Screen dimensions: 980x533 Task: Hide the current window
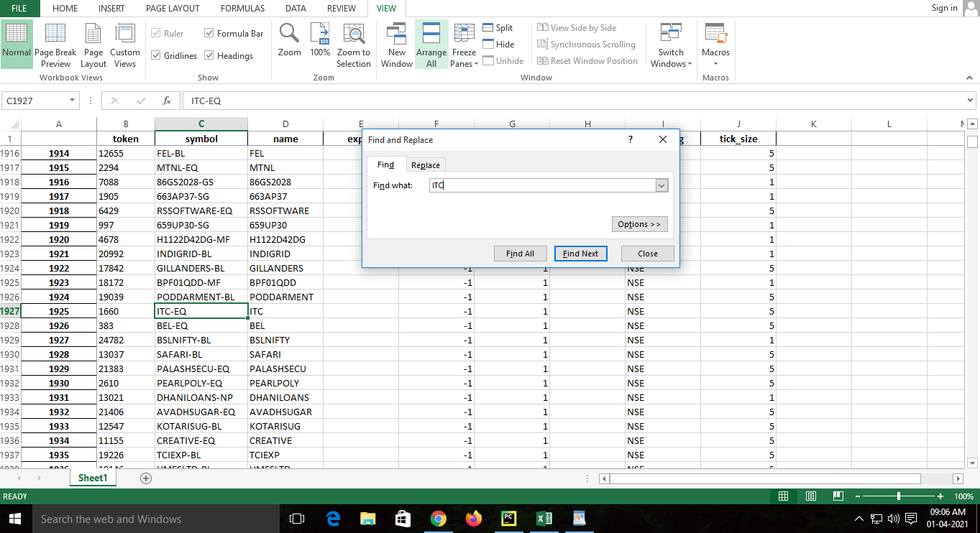(498, 44)
